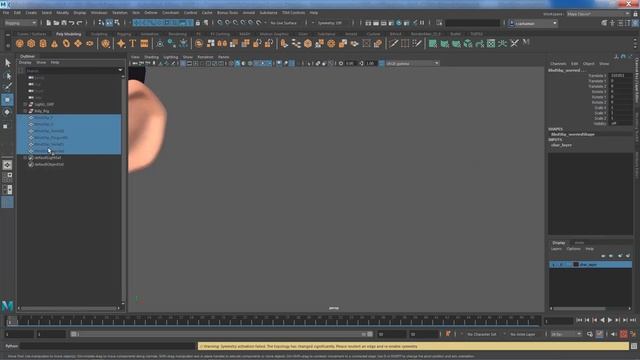The image size is (640, 360).
Task: Switch to the Anim tab in Layer Editor
Action: (x=579, y=243)
